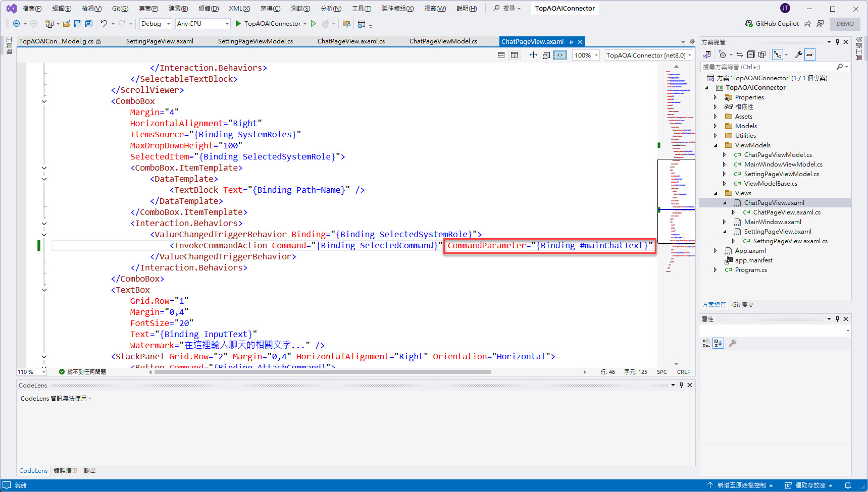Toggle preview selected items in Solution Explorer toolbar
Screen dimensions: 868x492
810,54
